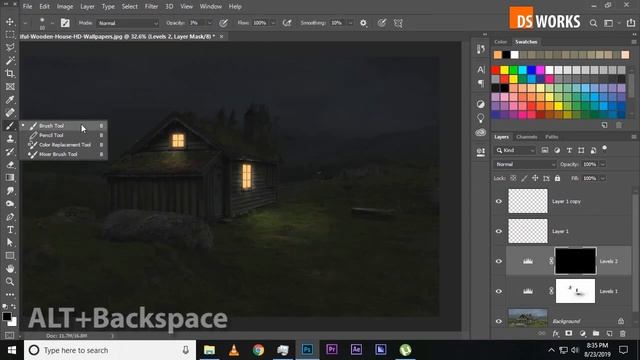This screenshot has width=640, height=360.
Task: Select the Hand tool
Action: [10, 269]
